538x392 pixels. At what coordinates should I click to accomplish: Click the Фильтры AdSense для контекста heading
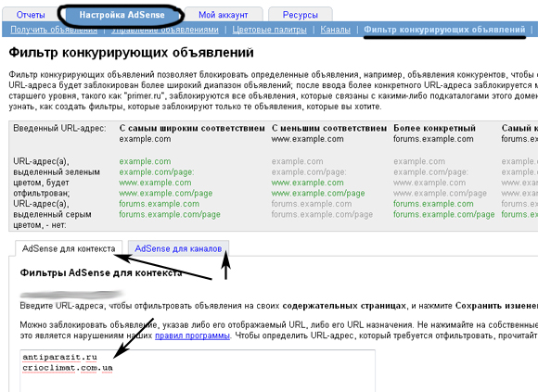tap(101, 272)
